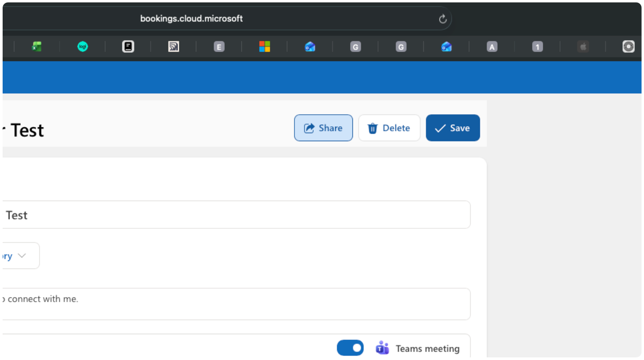Click the bookings.cloud.microsoft address bar
644x360 pixels.
pos(192,19)
